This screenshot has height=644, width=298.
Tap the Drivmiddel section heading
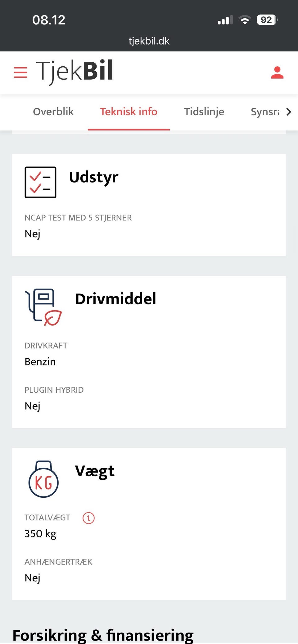pos(115,299)
